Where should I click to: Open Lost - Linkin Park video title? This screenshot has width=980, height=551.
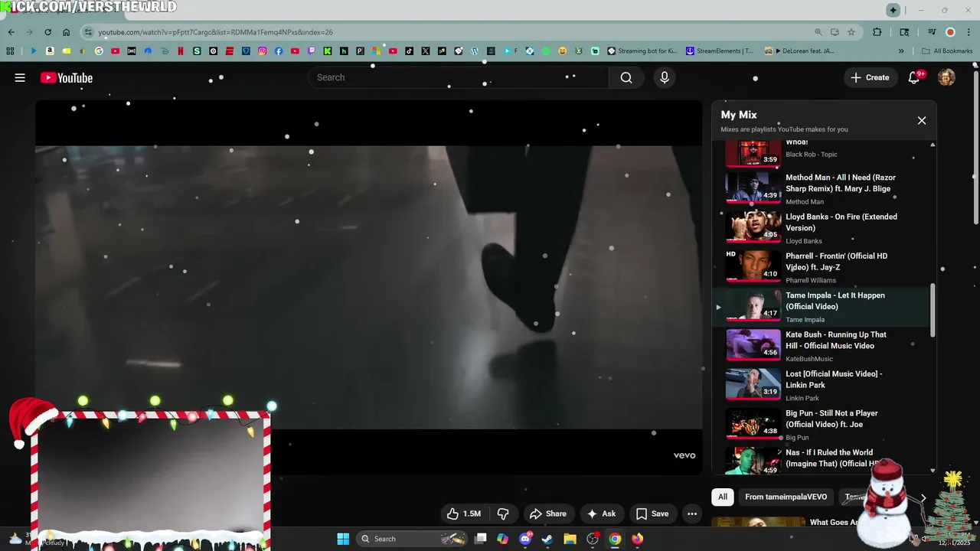click(x=834, y=379)
